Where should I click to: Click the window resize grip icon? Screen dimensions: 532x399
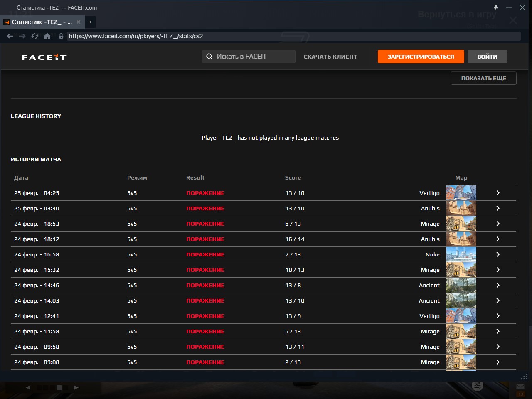tap(524, 377)
